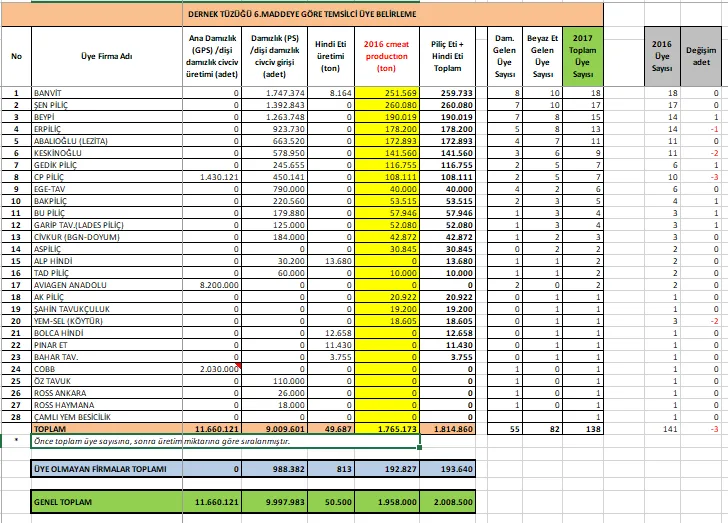Viewport: 728px width, 523px height.
Task: Select the 2017 total members value 138
Action: [x=583, y=429]
